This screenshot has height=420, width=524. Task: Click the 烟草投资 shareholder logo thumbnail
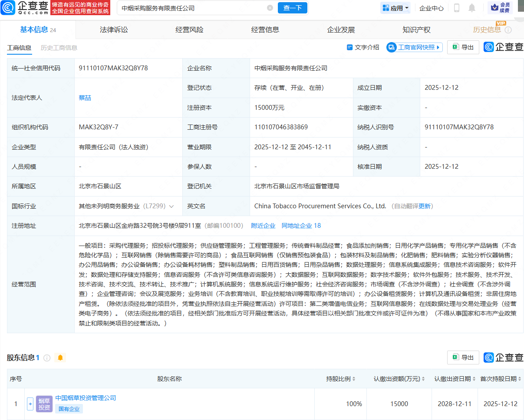(44, 404)
